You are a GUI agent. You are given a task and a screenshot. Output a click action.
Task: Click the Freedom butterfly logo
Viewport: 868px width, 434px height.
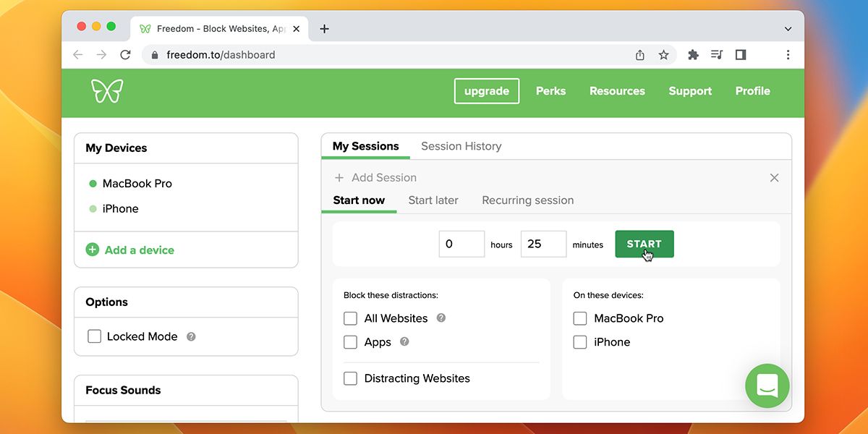(x=107, y=91)
